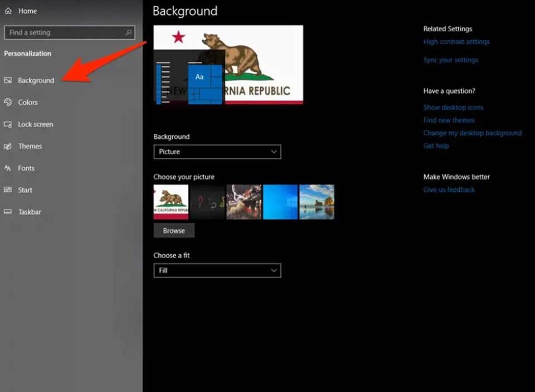Click the search magnifier icon
This screenshot has width=535, height=392.
tap(129, 32)
